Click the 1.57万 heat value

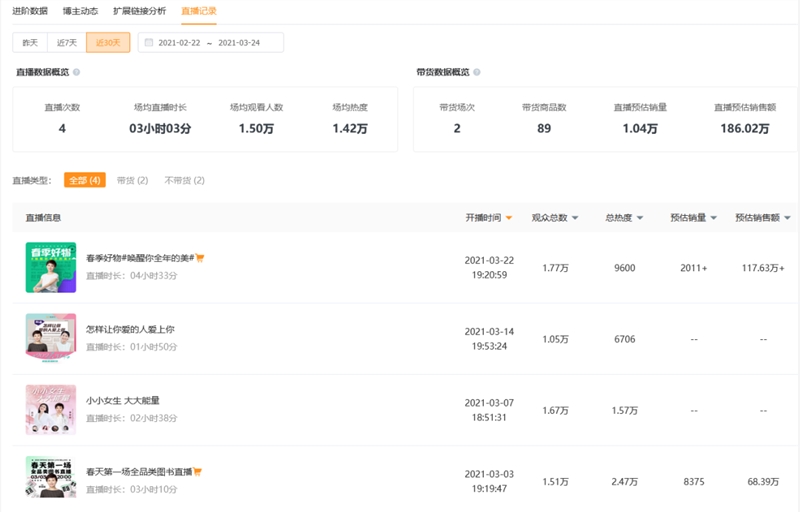click(x=624, y=411)
